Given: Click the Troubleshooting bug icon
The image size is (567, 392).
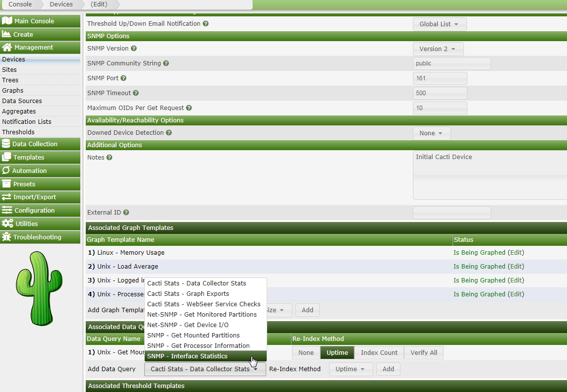Looking at the screenshot, I should pos(6,236).
